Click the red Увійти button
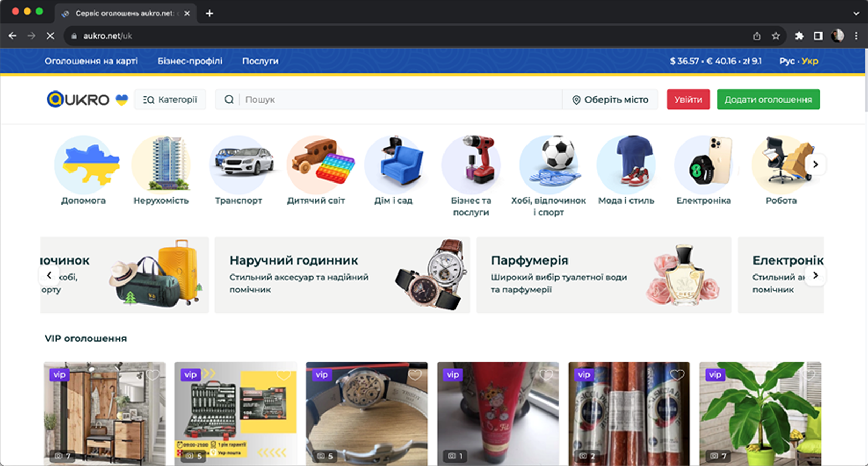This screenshot has height=466, width=868. pyautogui.click(x=688, y=99)
